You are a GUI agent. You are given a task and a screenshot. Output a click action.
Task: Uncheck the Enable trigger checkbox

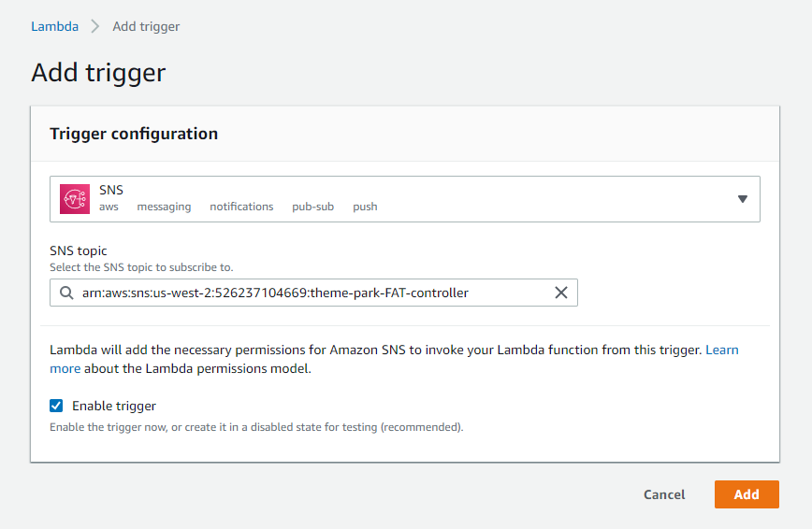(56, 406)
